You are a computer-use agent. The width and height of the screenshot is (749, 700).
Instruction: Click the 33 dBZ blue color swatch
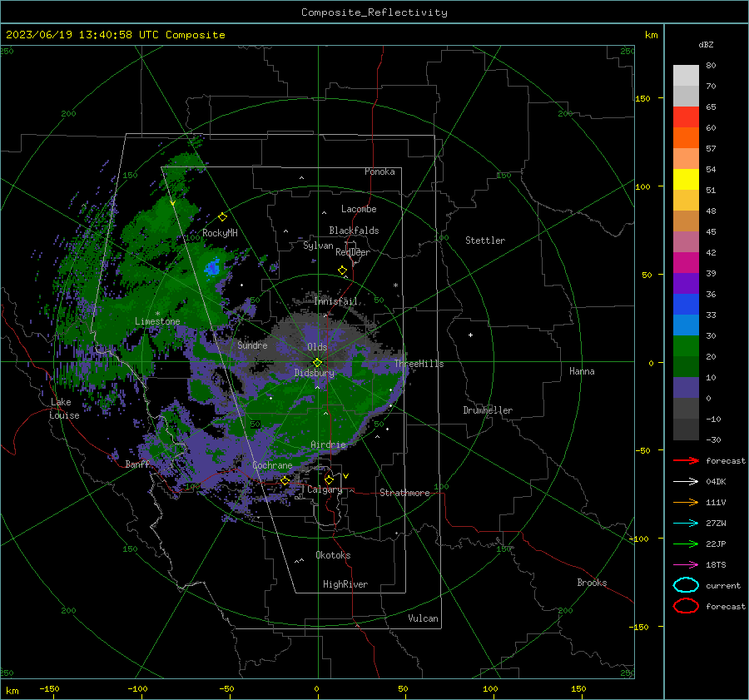[x=686, y=305]
